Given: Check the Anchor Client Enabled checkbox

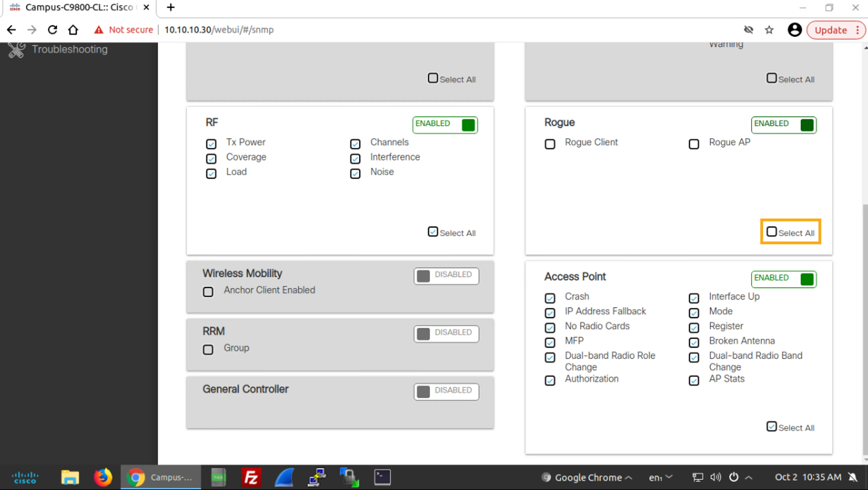Looking at the screenshot, I should [208, 291].
